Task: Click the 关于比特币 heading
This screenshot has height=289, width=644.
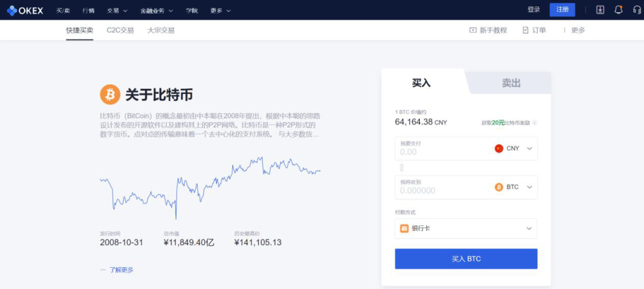Action: [159, 95]
